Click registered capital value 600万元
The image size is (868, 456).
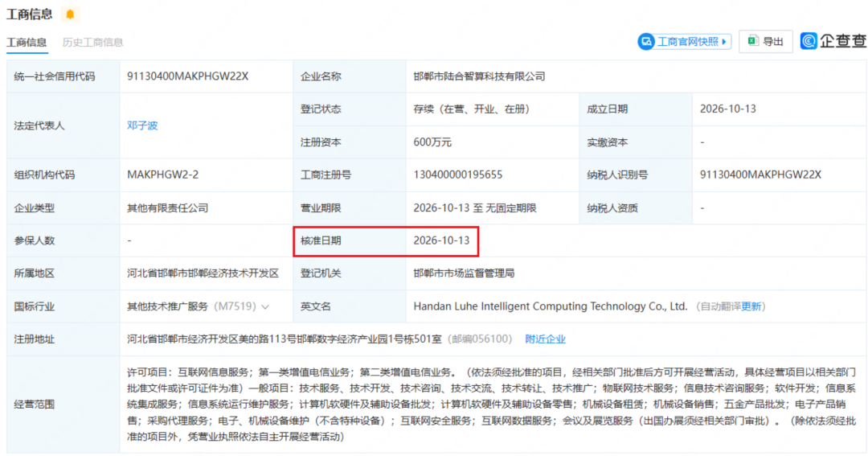[432, 142]
